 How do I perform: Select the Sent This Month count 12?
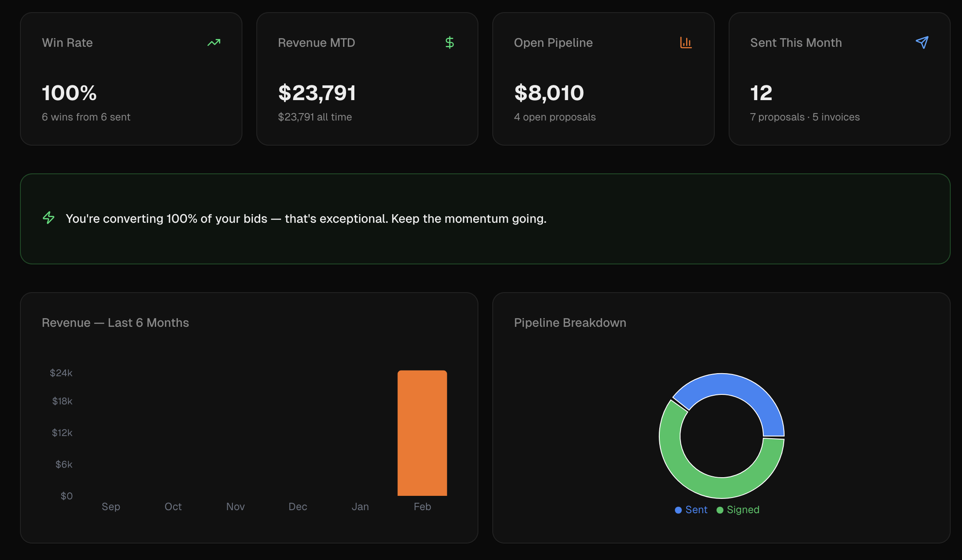tap(761, 93)
